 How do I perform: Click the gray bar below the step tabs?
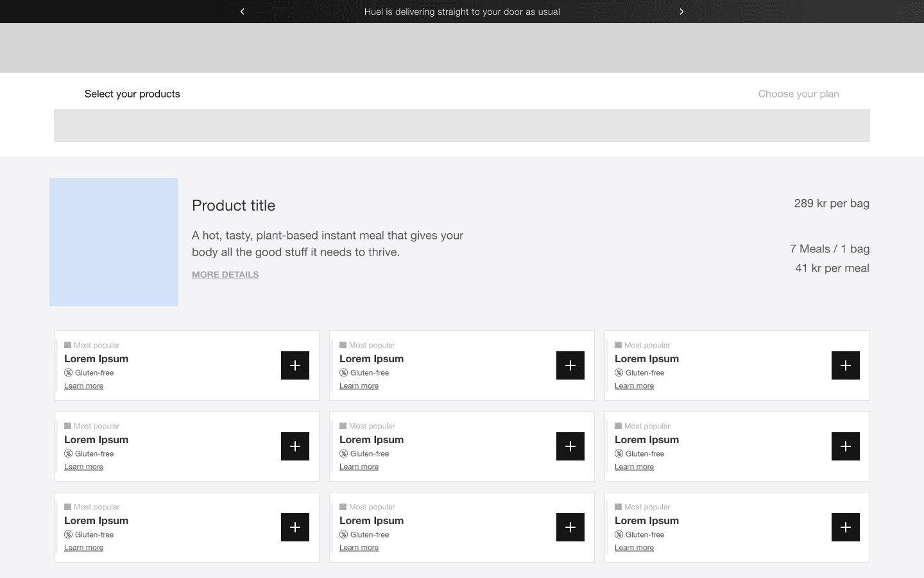(462, 125)
